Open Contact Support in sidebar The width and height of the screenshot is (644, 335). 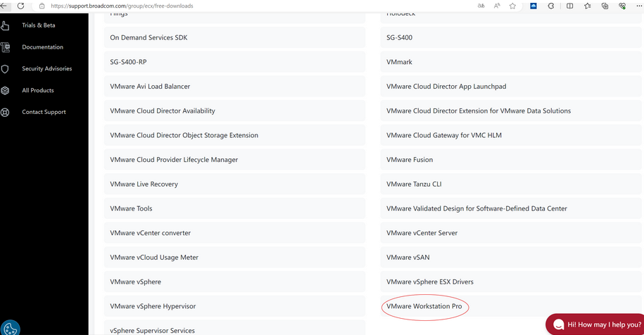click(x=44, y=112)
